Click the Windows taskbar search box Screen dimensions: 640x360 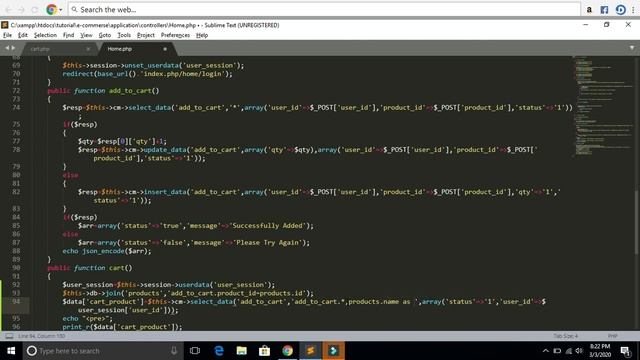coord(103,351)
